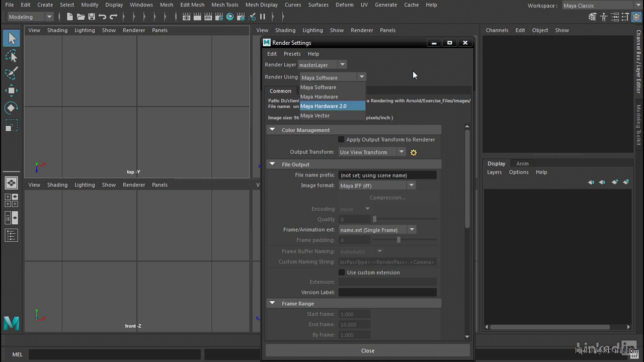The image size is (644, 362).
Task: Open the Modeling menu set dropdown
Action: click(30, 17)
